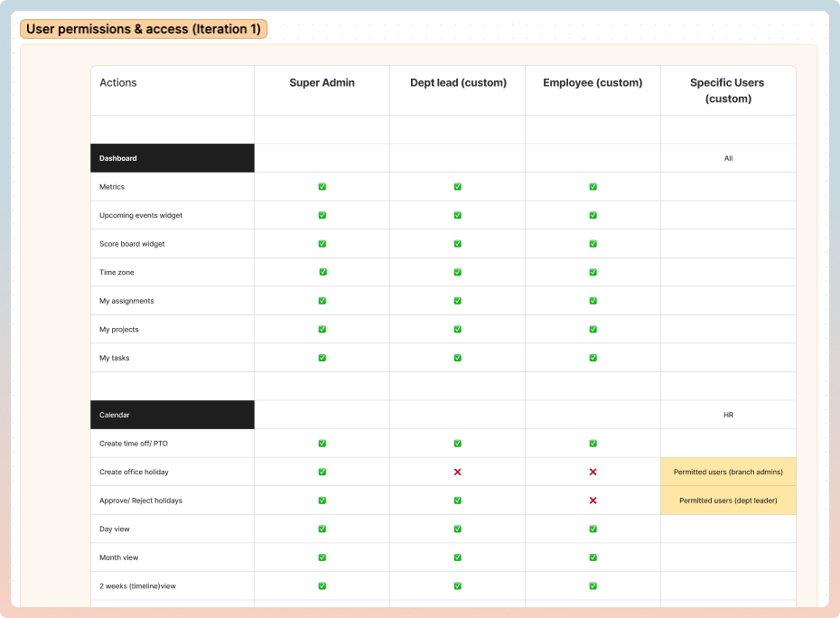Click the Super Admin checkmark for Metrics
This screenshot has height=618, width=840.
[x=322, y=186]
